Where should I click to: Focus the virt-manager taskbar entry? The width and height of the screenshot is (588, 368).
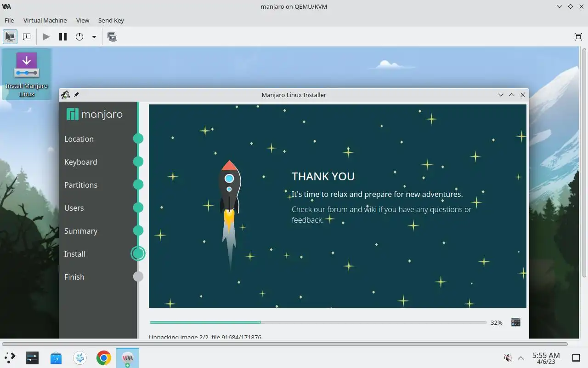[128, 358]
